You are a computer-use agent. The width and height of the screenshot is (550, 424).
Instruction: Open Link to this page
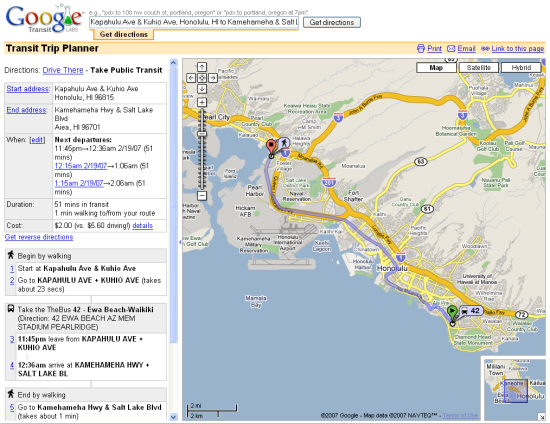[x=518, y=48]
